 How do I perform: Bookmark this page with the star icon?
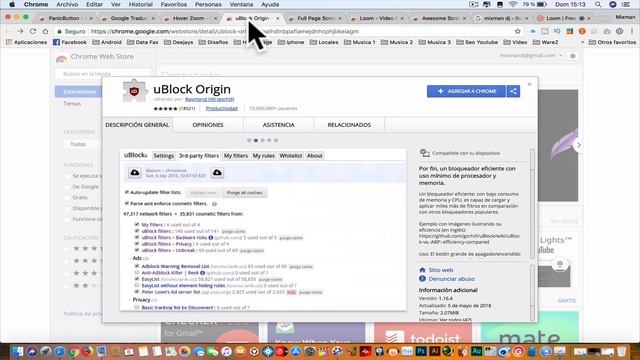(x=518, y=31)
